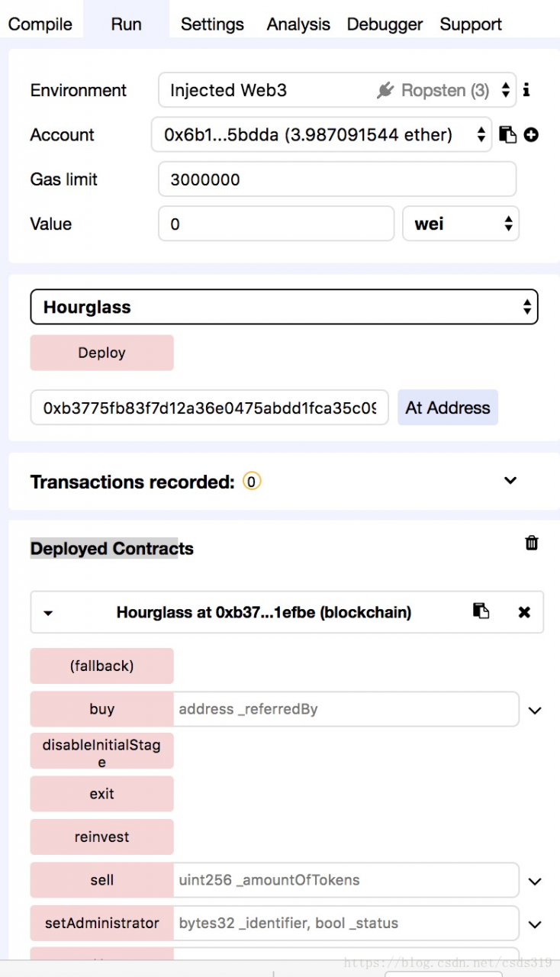Viewport: 560px width, 977px height.
Task: Click the Gas limit input field
Action: pyautogui.click(x=337, y=179)
